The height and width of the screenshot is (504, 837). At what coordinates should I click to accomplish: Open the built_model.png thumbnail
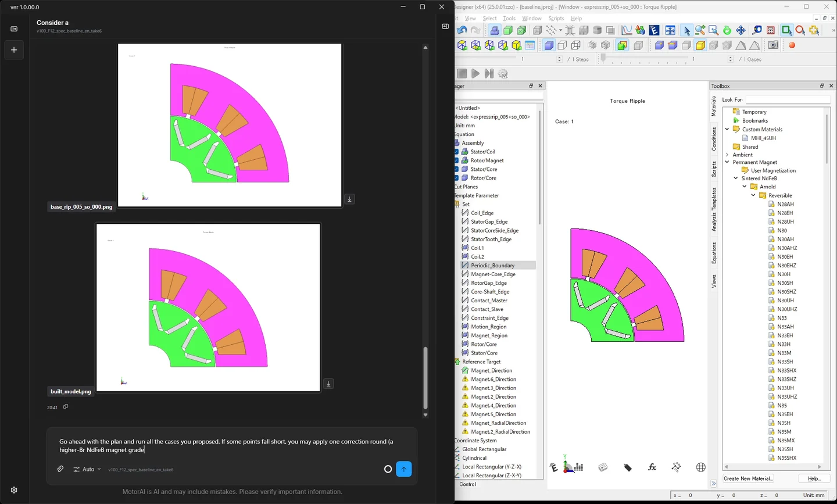coord(208,308)
